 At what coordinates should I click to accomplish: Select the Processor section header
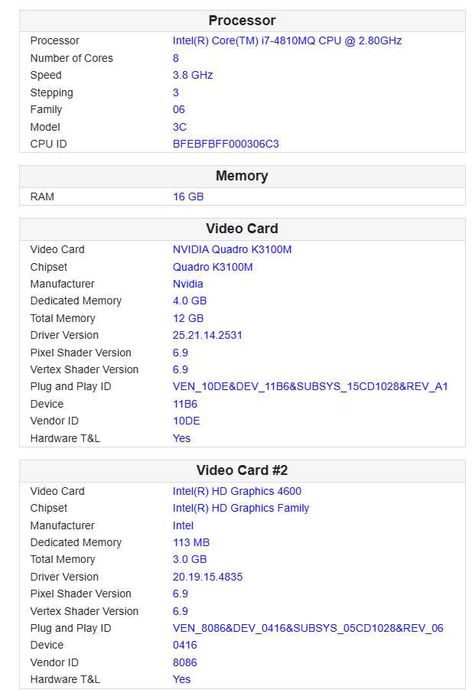tap(242, 21)
